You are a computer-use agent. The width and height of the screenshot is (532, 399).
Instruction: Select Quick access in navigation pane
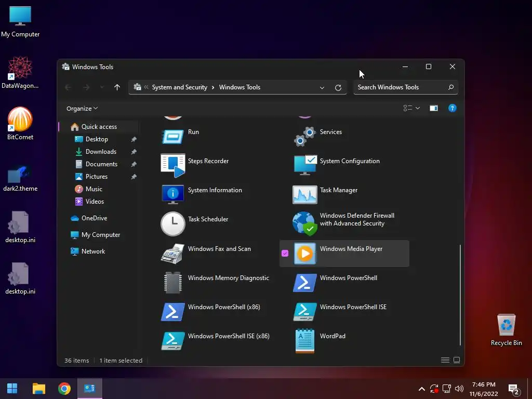(99, 127)
